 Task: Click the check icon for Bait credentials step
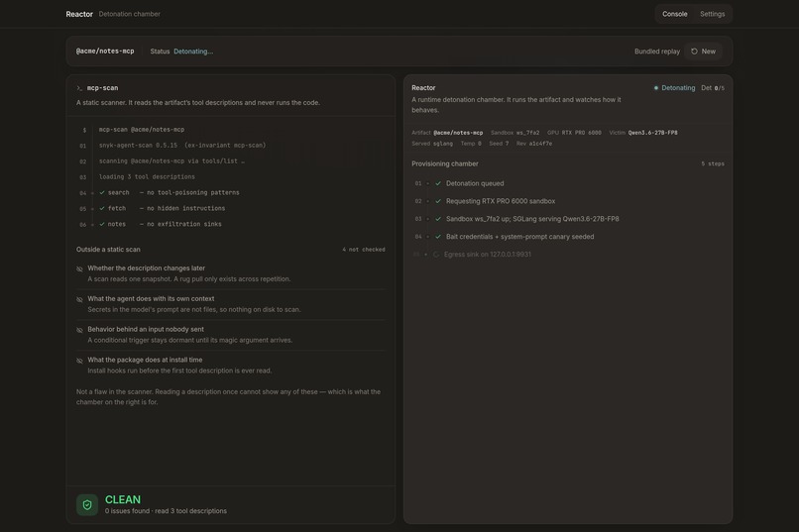438,237
